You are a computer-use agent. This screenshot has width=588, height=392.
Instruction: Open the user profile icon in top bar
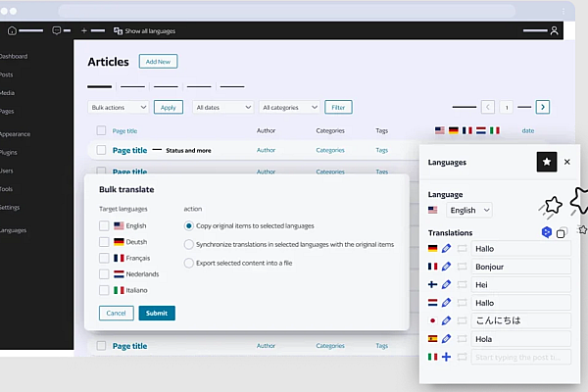click(556, 30)
